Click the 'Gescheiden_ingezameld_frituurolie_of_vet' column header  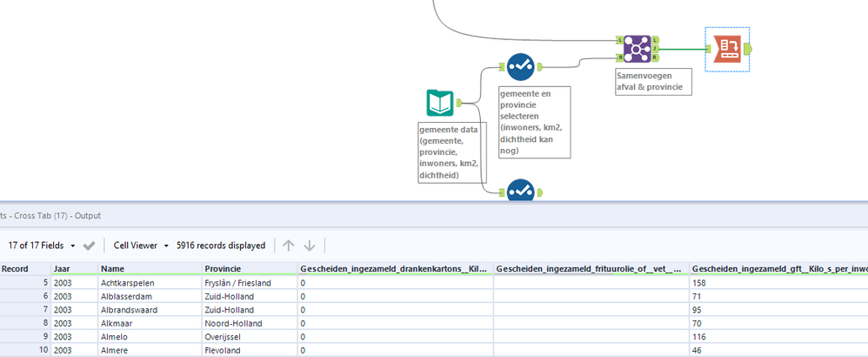[591, 268]
